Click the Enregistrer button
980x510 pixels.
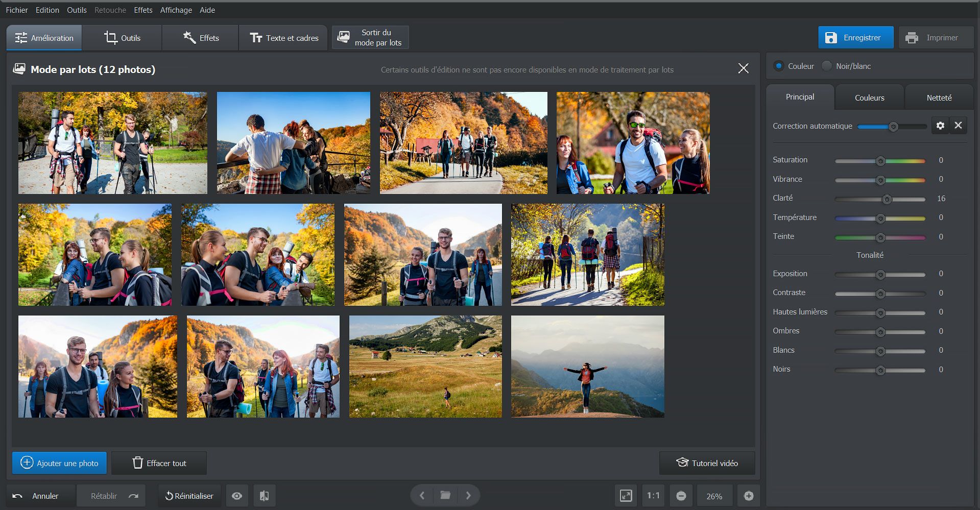point(855,38)
